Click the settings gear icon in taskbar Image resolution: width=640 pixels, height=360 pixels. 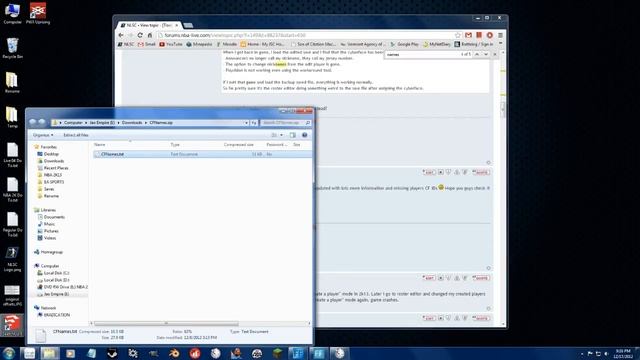pos(133,353)
